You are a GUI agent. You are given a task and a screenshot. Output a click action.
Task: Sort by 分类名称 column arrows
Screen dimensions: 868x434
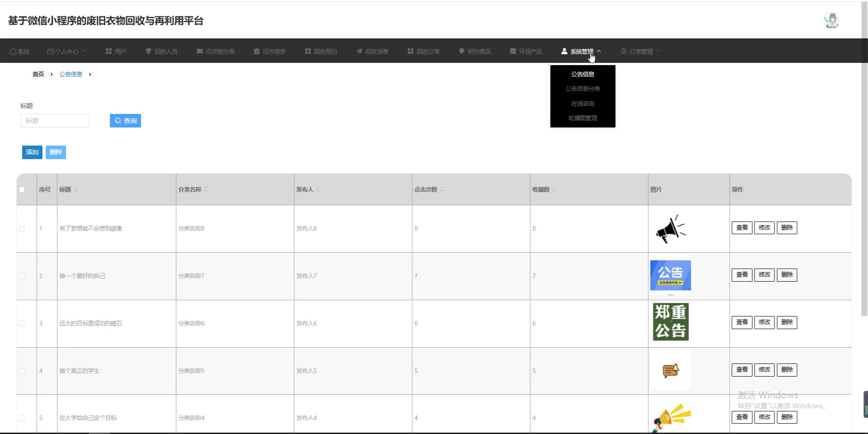click(x=206, y=189)
